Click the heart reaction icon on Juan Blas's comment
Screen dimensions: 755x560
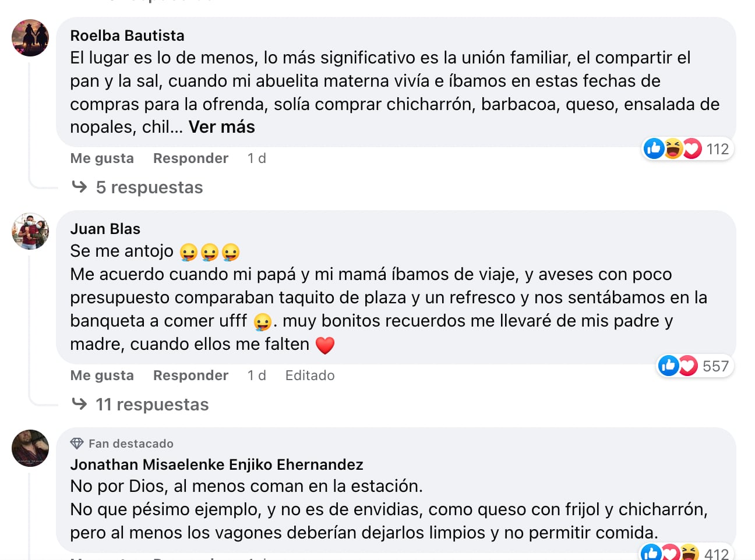(x=688, y=366)
